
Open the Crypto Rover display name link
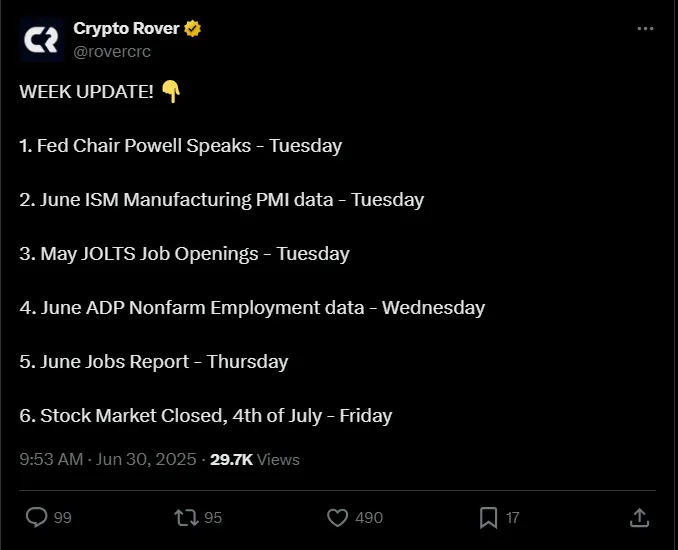tap(125, 29)
